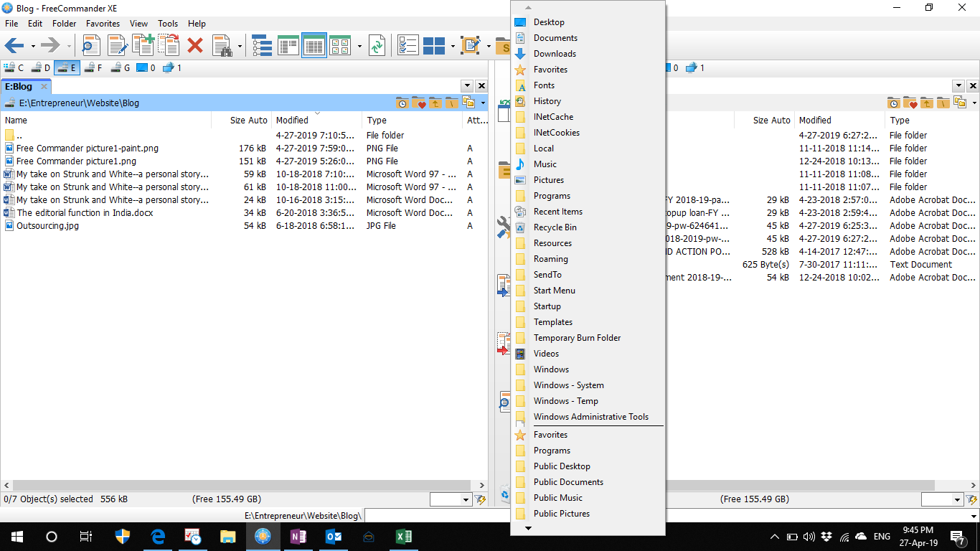
Task: Go to parent folder in left pane
Action: 435,103
